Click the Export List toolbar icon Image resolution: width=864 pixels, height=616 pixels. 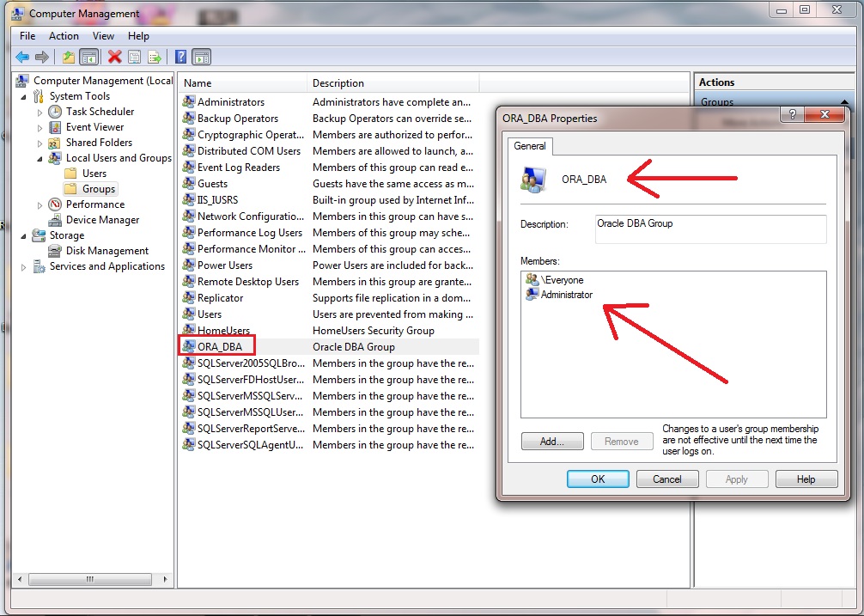coord(155,58)
